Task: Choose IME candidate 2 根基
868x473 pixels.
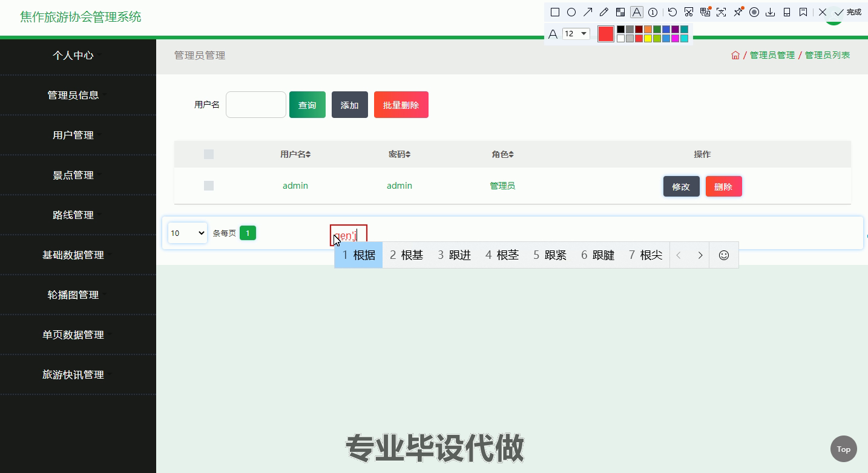Action: [x=406, y=255]
